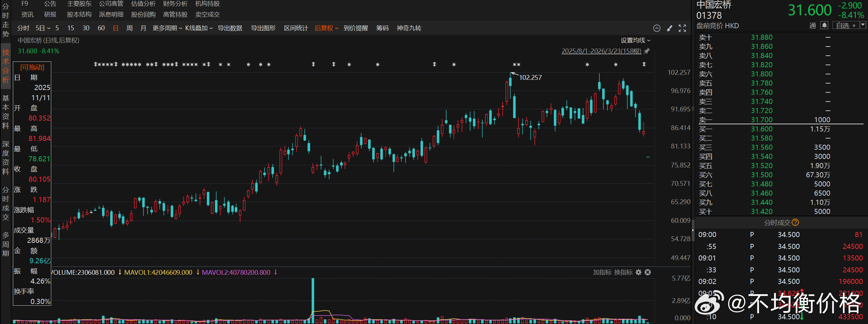Click 神奇九转 indicator button
Image resolution: width=868 pixels, height=324 pixels.
click(409, 28)
